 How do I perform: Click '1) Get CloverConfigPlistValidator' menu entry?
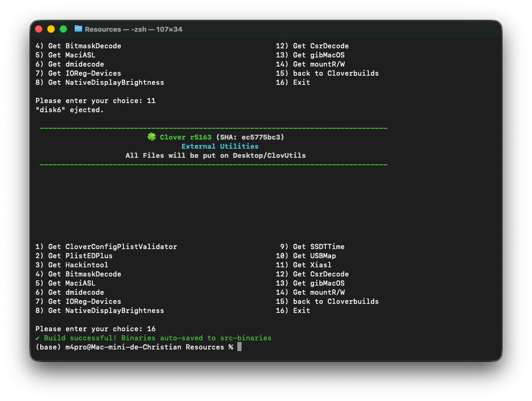click(x=106, y=246)
